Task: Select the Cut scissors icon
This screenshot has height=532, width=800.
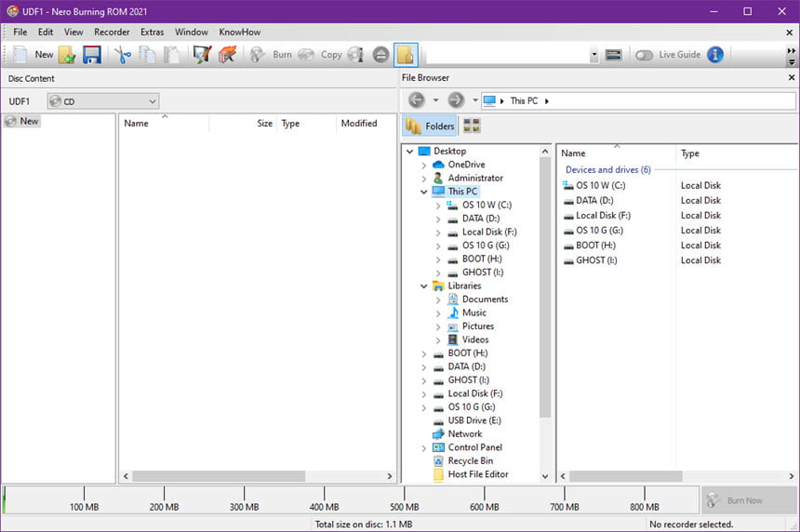Action: click(x=122, y=55)
